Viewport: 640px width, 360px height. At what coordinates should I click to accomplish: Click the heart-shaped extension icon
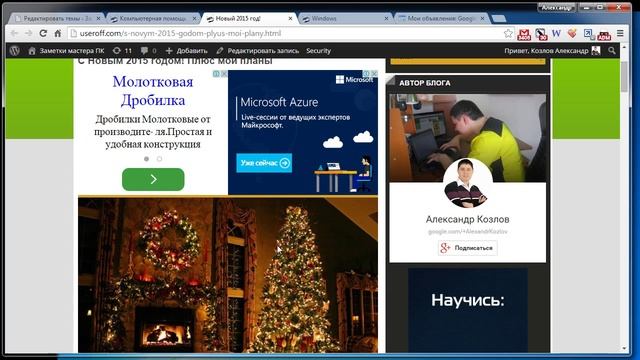(572, 33)
